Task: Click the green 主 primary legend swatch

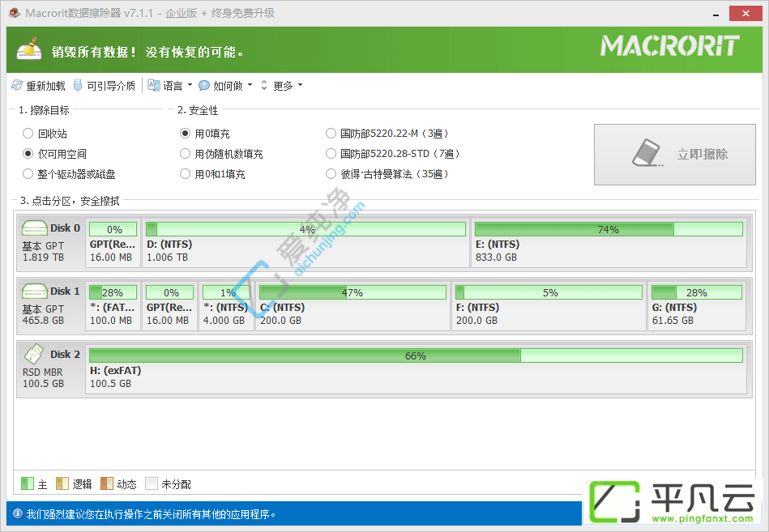Action: pyautogui.click(x=28, y=483)
